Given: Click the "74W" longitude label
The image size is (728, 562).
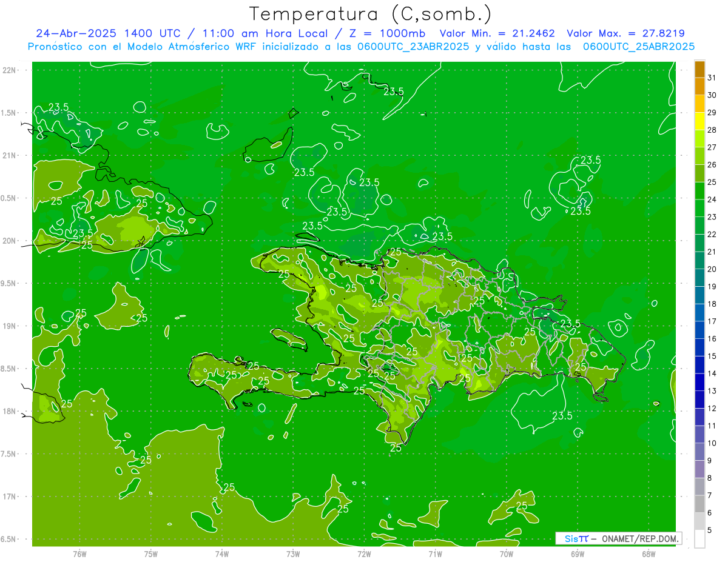Looking at the screenshot, I should (x=222, y=554).
